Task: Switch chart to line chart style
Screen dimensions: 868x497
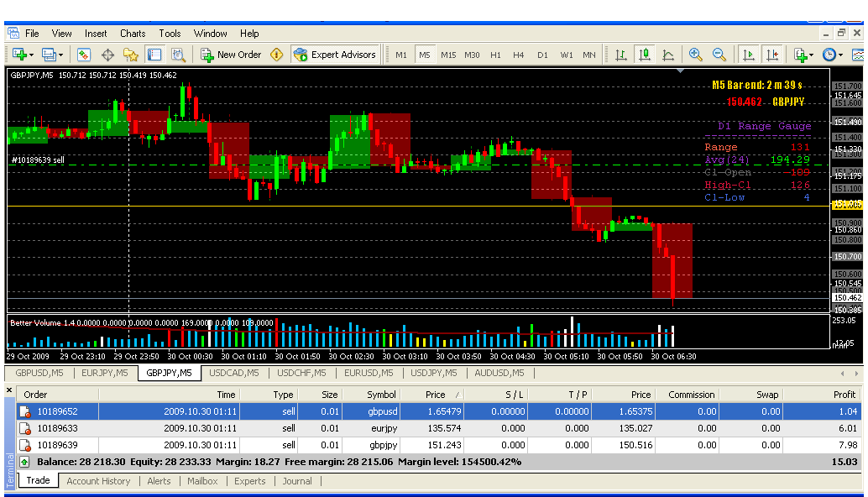Action: [668, 55]
